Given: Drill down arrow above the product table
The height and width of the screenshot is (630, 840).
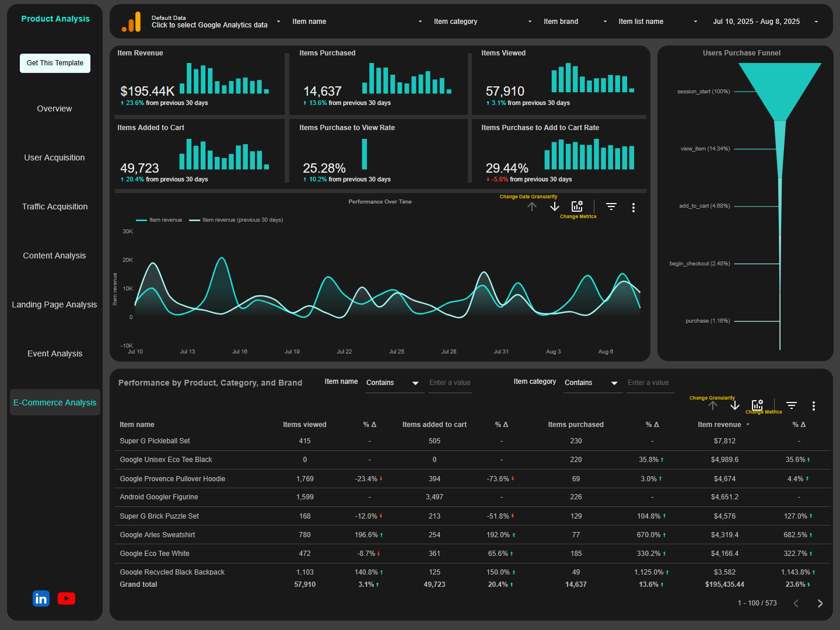Looking at the screenshot, I should [735, 405].
